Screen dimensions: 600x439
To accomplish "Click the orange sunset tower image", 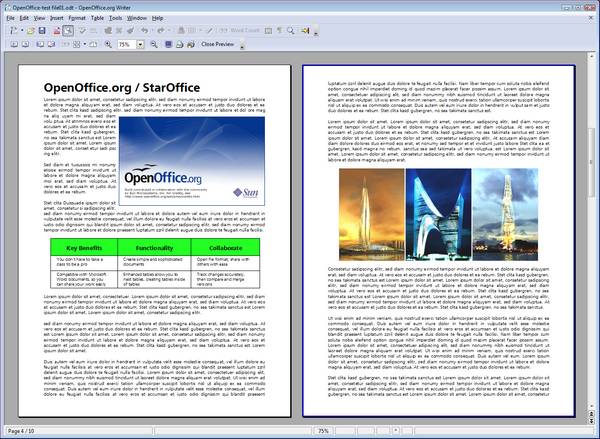I will click(372, 214).
